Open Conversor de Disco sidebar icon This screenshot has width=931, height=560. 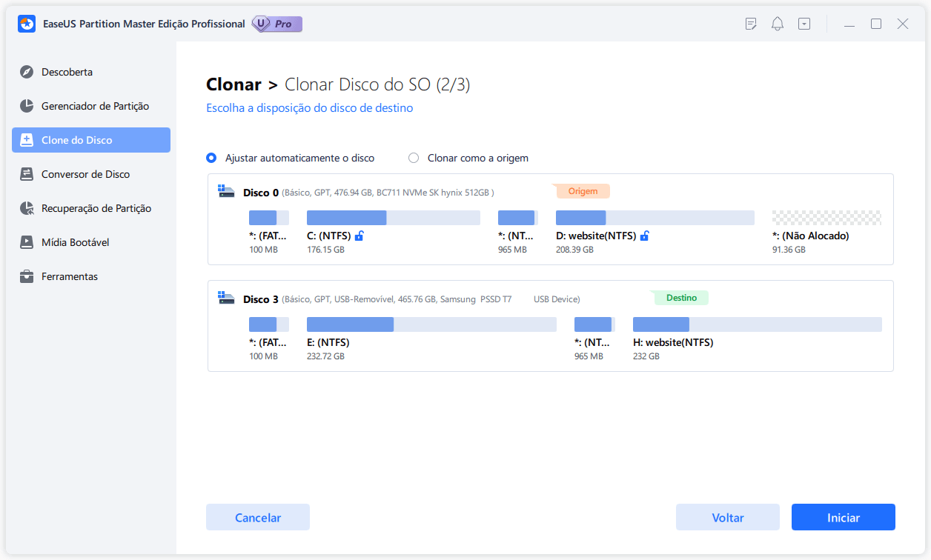[27, 174]
